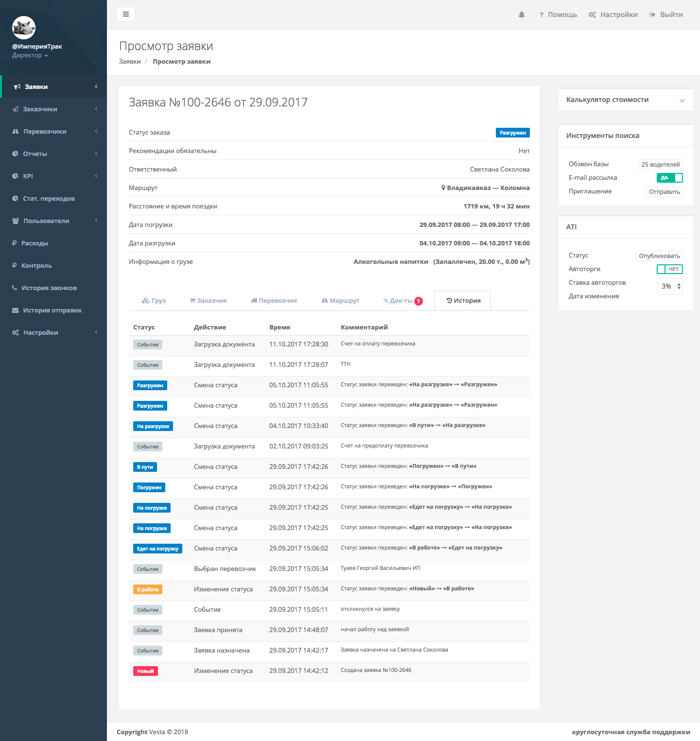Click the Перевозчики road icon in sidebar
This screenshot has width=700, height=741.
16,132
